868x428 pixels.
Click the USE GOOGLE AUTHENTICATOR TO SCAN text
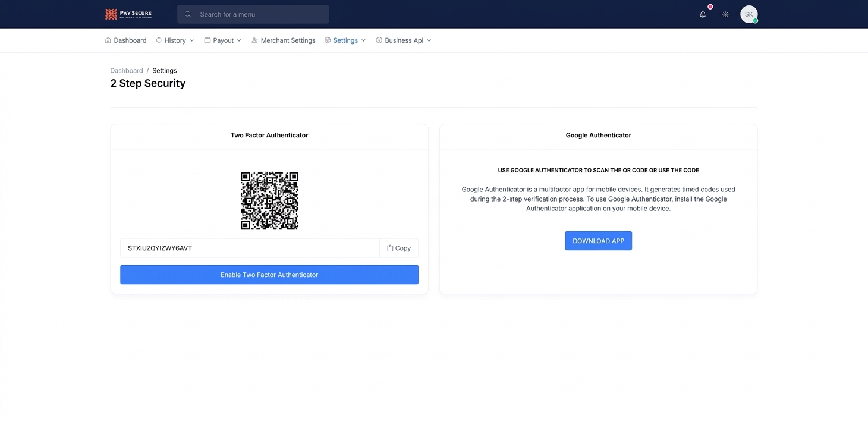598,170
